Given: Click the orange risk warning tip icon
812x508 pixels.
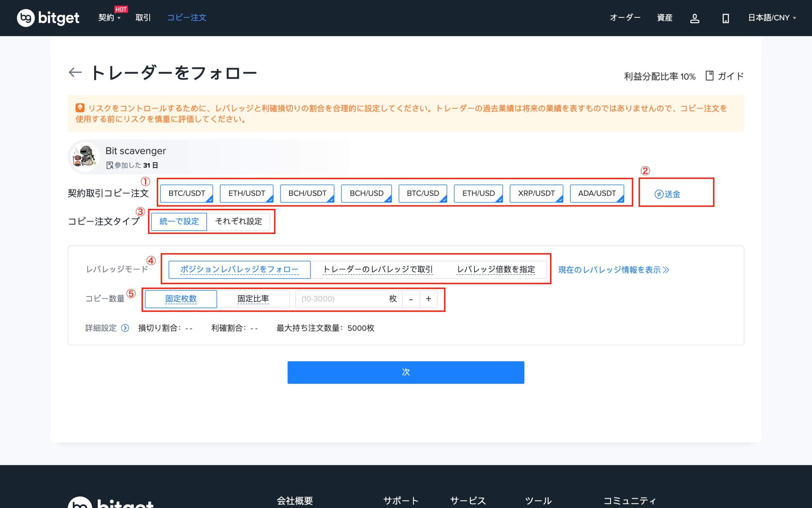Looking at the screenshot, I should 80,108.
